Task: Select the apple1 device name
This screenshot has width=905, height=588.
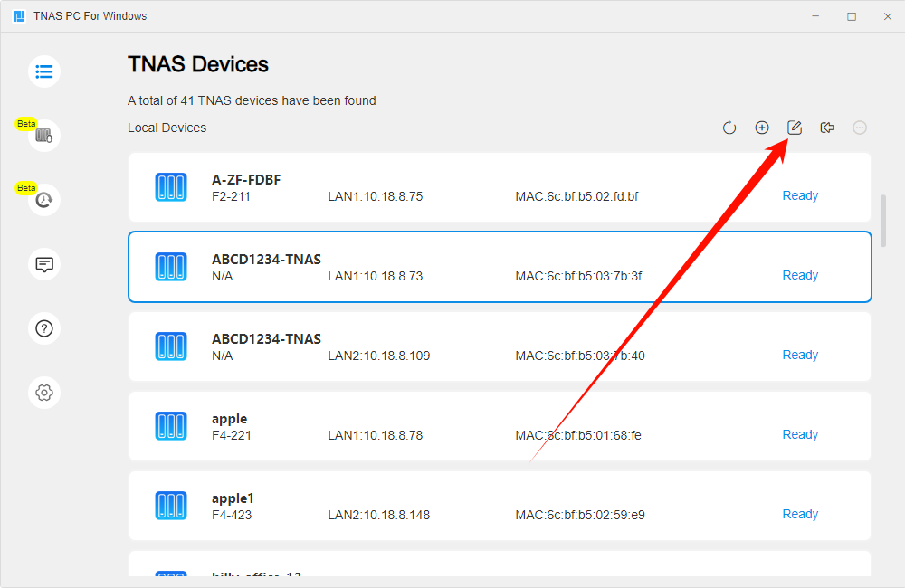Action: (233, 498)
